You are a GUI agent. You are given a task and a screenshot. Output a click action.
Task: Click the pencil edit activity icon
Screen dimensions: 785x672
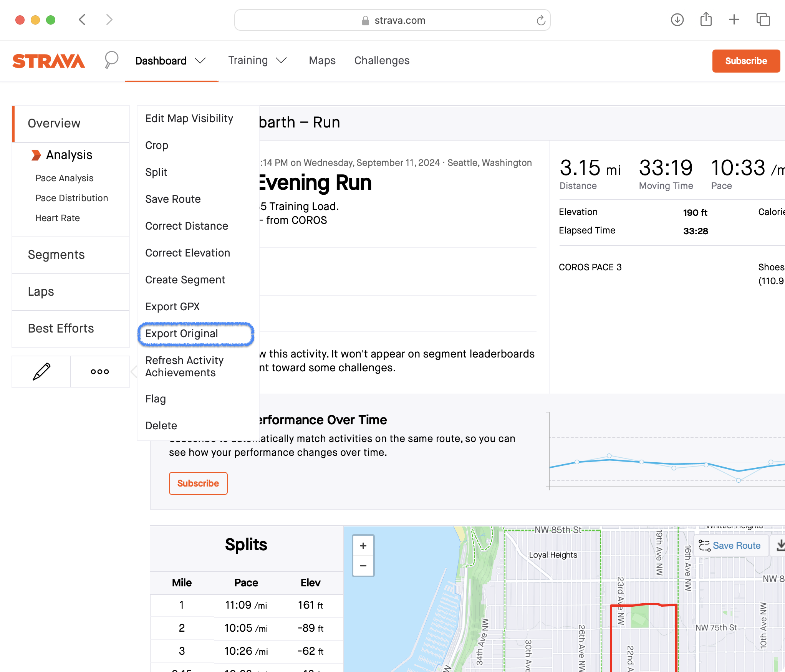click(x=41, y=371)
